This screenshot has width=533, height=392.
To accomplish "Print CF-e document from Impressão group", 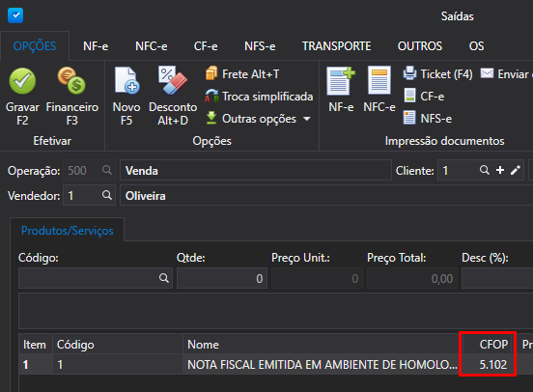I will click(424, 97).
